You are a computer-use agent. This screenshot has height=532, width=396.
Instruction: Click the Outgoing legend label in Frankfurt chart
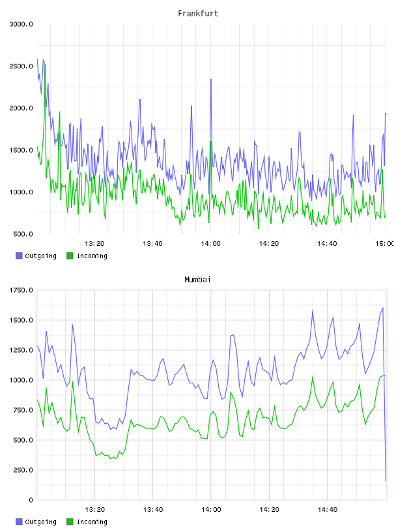point(40,256)
